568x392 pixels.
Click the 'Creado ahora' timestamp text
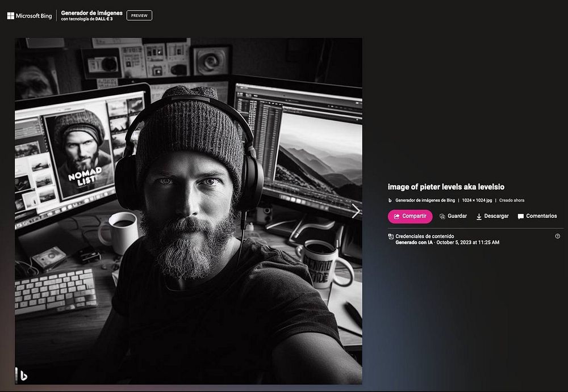512,200
